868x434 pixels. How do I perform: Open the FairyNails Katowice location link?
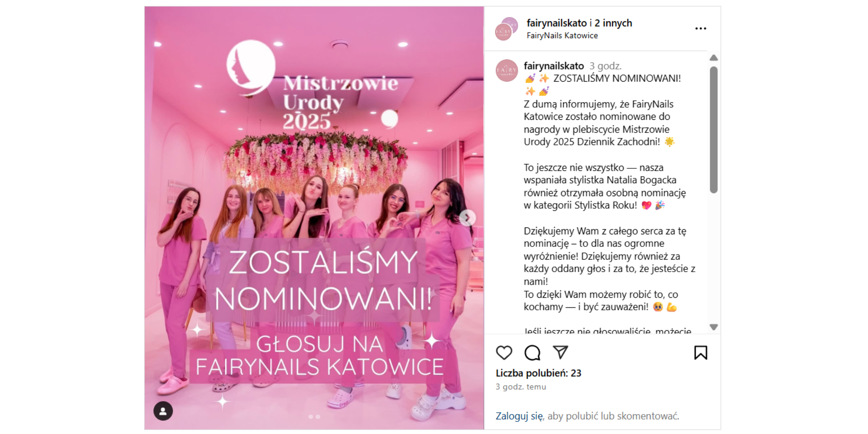(x=562, y=36)
